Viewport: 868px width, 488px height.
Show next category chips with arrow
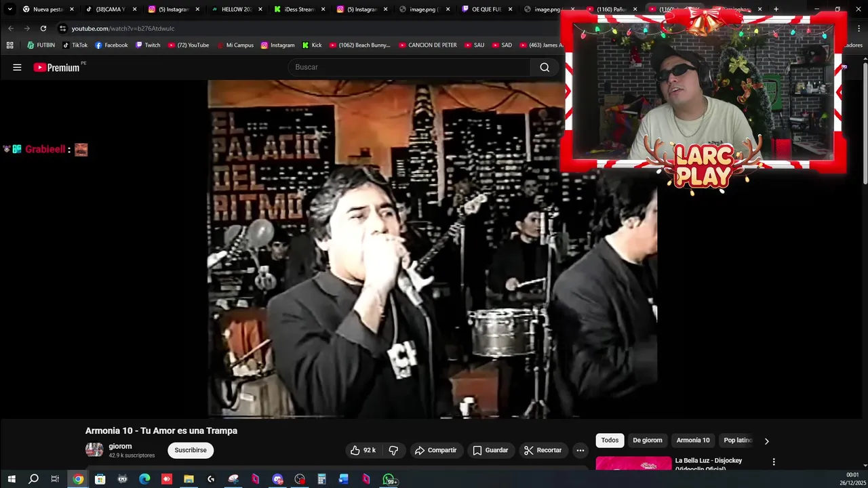tap(767, 441)
